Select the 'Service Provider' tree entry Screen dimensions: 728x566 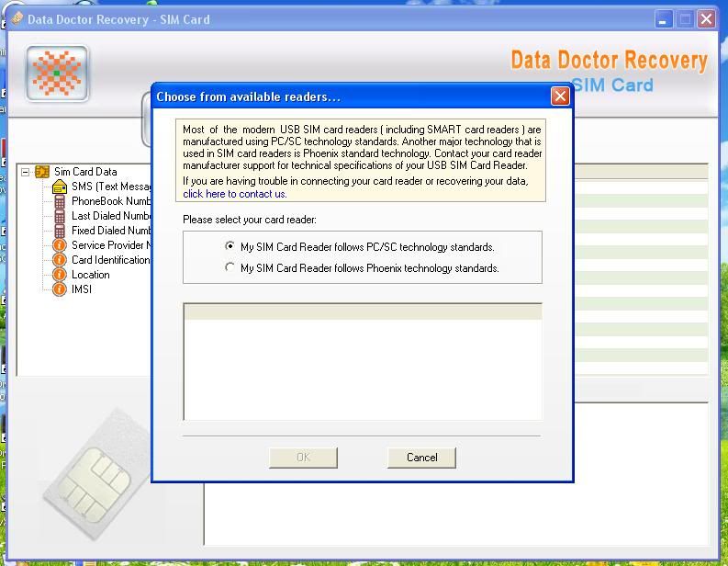[111, 245]
